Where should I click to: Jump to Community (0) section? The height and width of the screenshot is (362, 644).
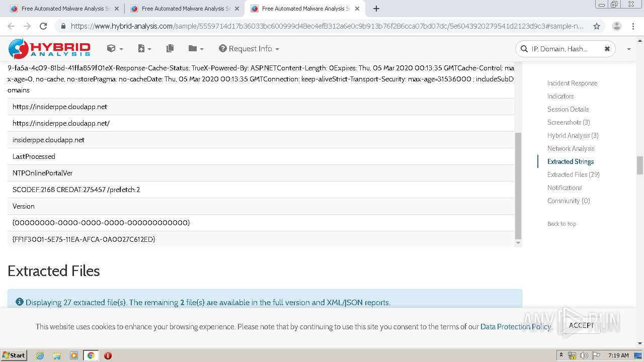[x=569, y=201]
